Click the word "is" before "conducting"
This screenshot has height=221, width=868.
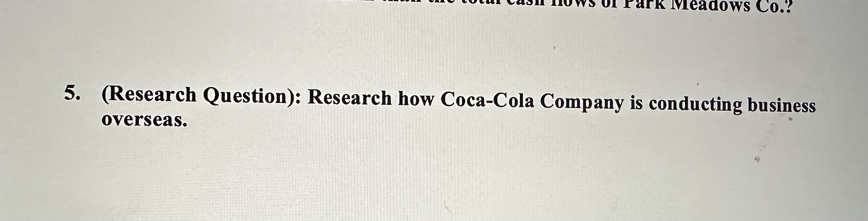(x=636, y=103)
